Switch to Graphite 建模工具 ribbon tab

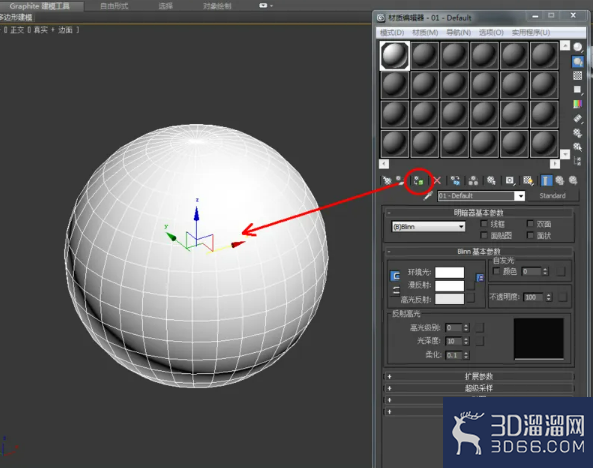40,6
